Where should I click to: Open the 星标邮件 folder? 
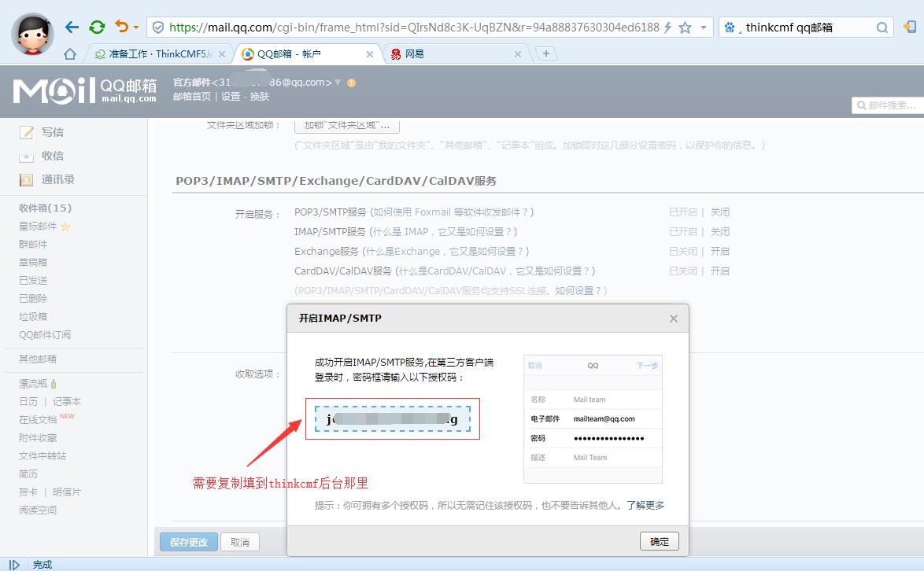(x=38, y=226)
